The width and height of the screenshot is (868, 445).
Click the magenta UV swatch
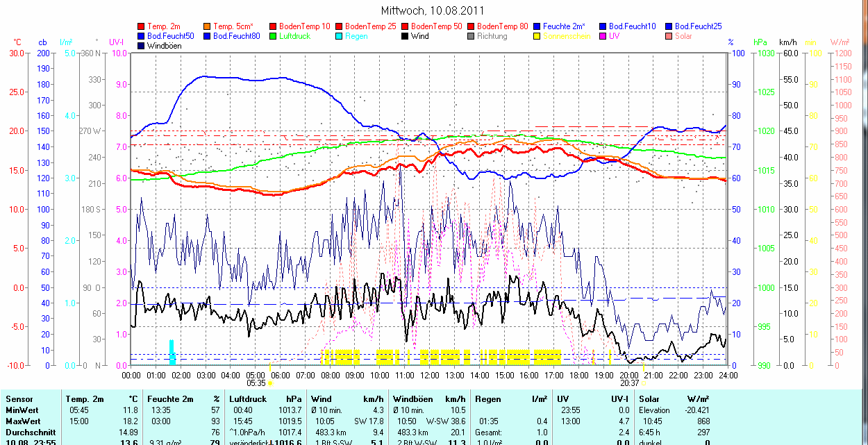(x=603, y=36)
